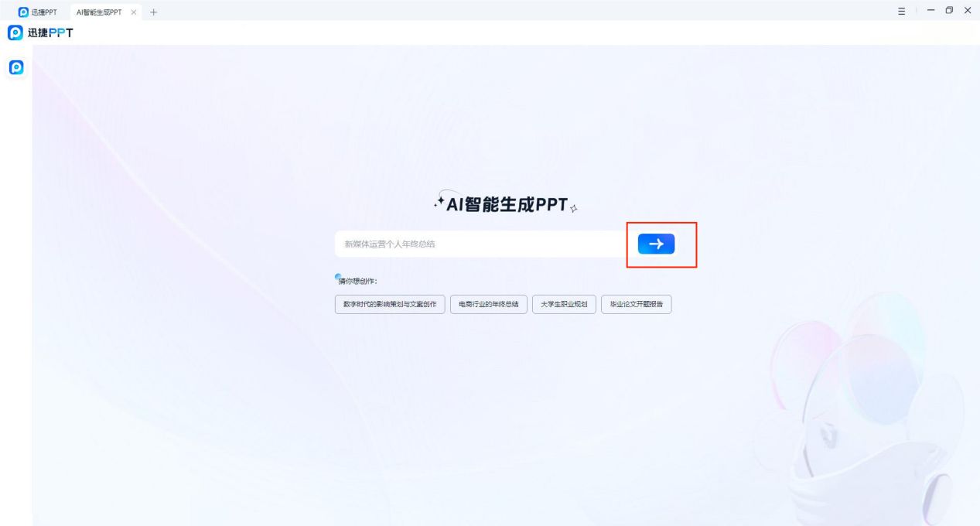This screenshot has width=980, height=526.
Task: Restore down the application window
Action: (949, 11)
